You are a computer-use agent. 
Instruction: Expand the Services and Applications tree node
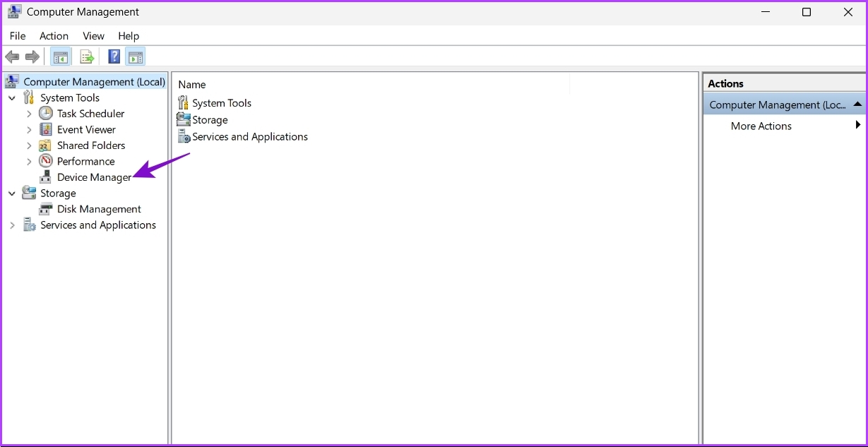[x=12, y=225]
